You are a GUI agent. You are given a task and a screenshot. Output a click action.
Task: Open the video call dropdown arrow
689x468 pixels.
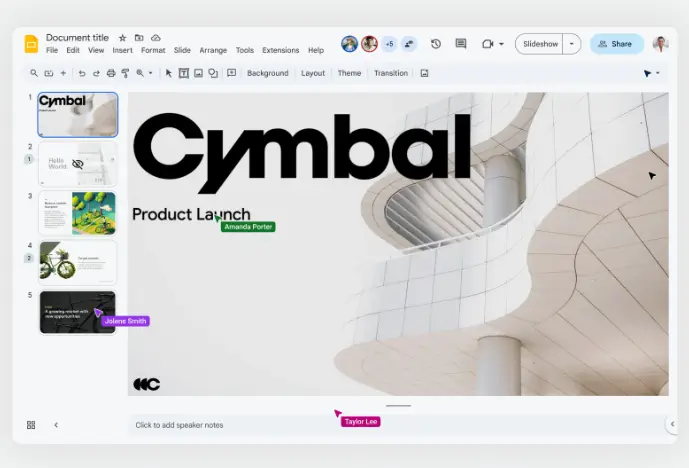501,44
